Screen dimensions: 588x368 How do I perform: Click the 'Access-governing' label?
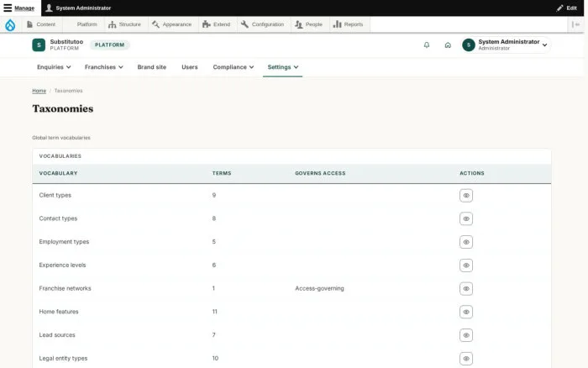319,288
